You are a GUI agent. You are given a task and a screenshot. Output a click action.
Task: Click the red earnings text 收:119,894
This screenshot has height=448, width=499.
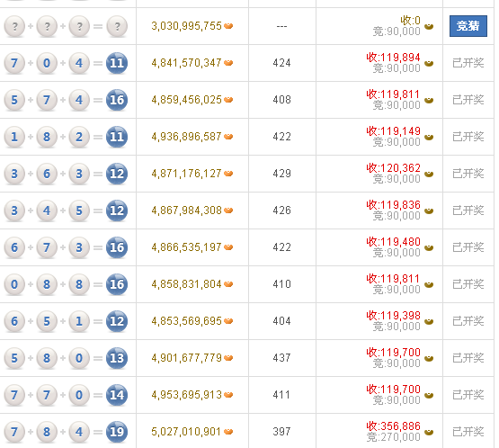[393, 58]
